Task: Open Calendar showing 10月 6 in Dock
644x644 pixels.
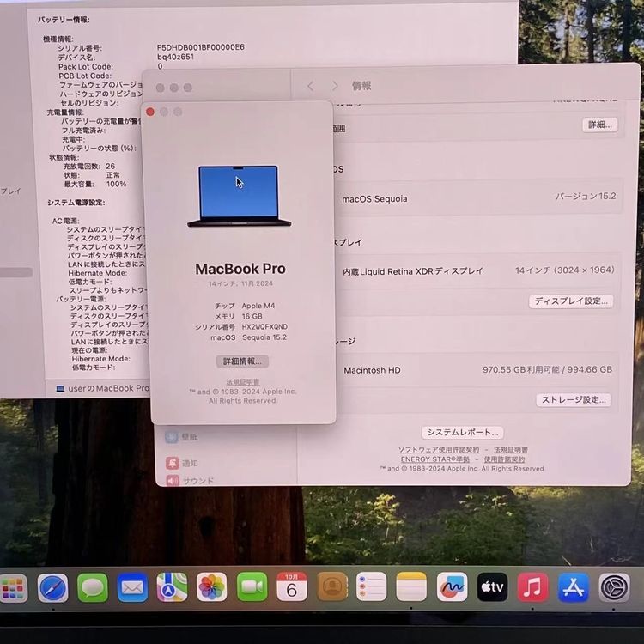Action: click(x=292, y=587)
